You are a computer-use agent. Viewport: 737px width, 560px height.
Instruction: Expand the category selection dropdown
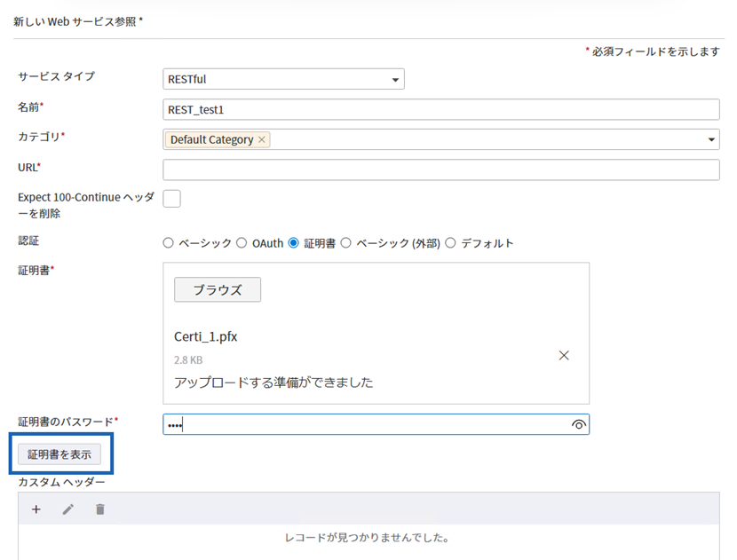pos(710,139)
